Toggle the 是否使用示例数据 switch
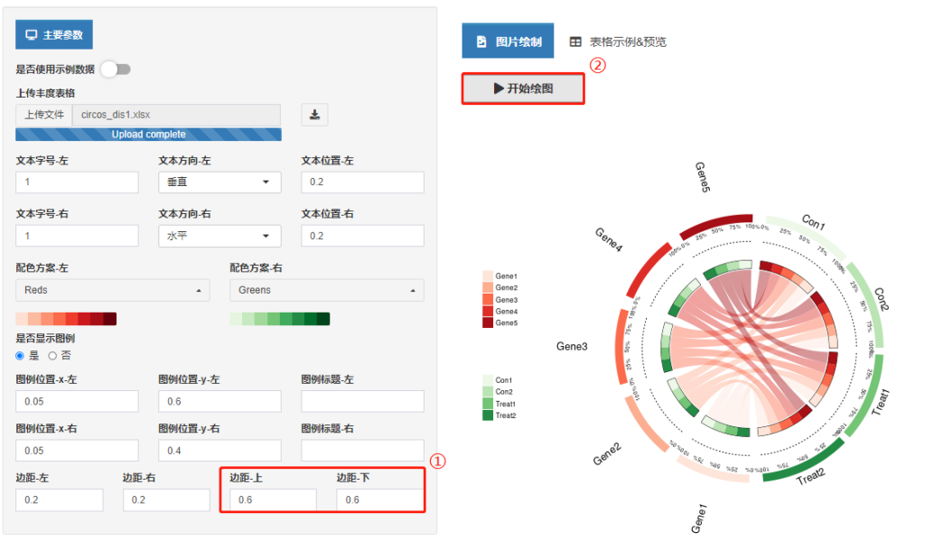This screenshot has width=943, height=560. [117, 70]
